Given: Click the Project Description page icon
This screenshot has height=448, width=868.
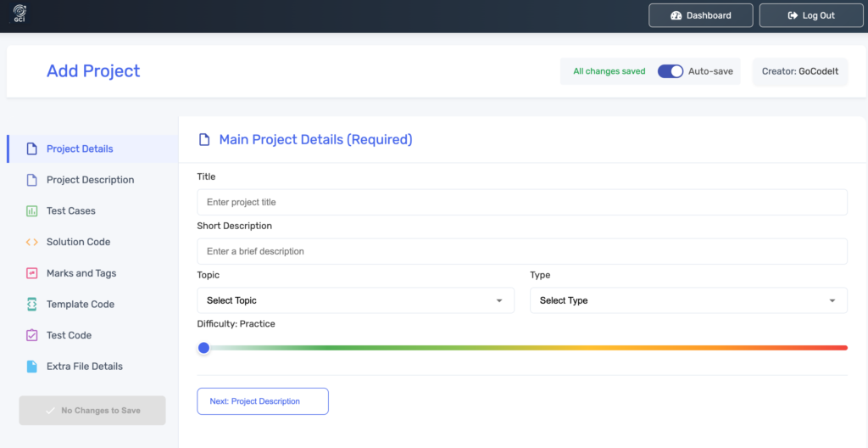Looking at the screenshot, I should tap(32, 180).
